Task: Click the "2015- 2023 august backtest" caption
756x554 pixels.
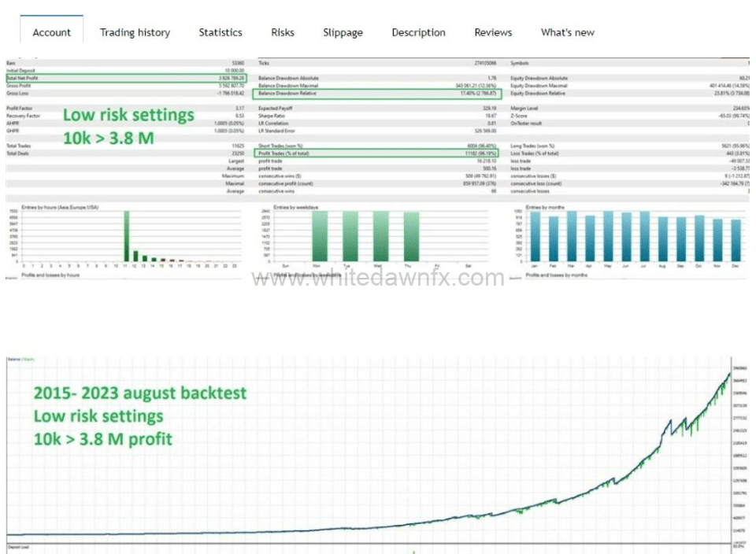Action: pyautogui.click(x=139, y=393)
